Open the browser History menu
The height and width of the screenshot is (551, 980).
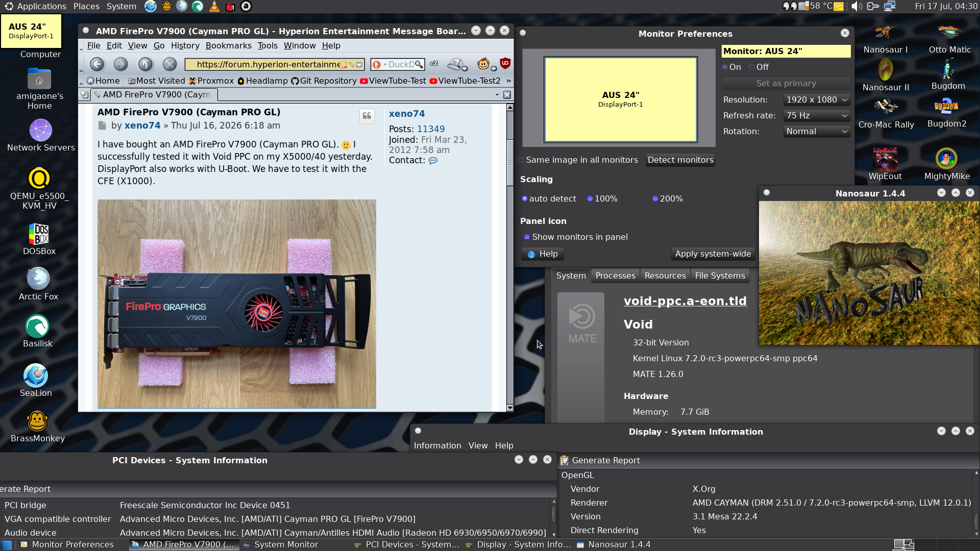point(185,45)
